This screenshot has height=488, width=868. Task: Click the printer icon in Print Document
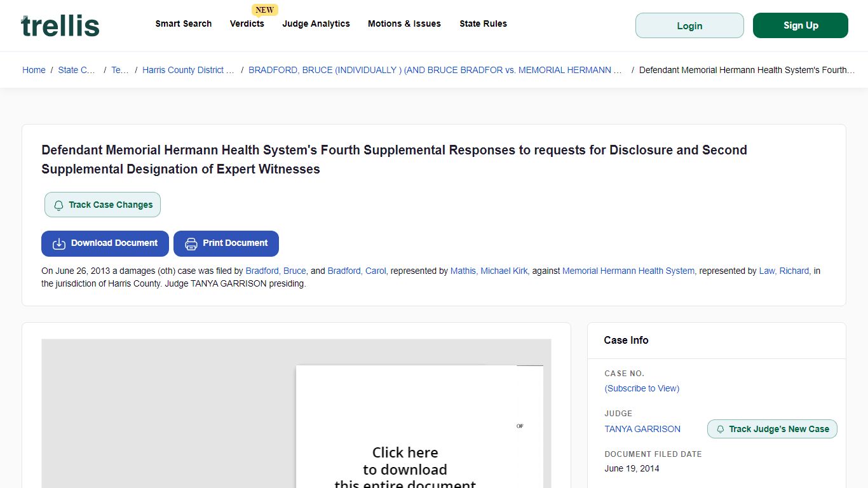tap(191, 243)
